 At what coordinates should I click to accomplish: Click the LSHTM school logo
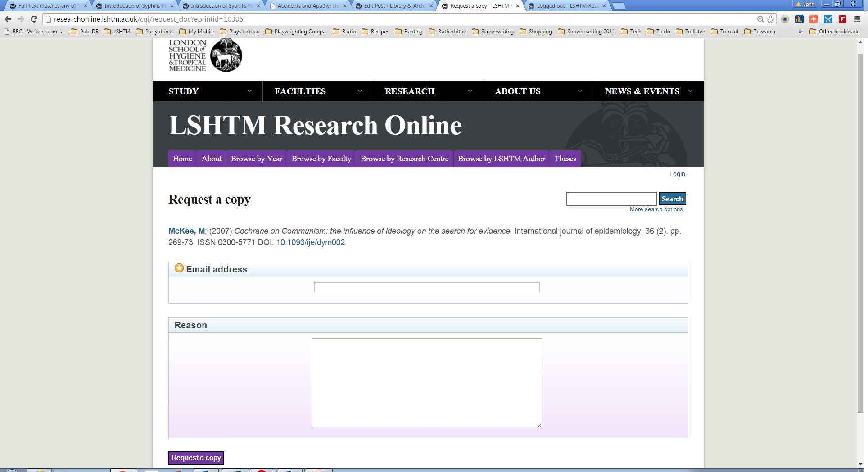pos(205,55)
